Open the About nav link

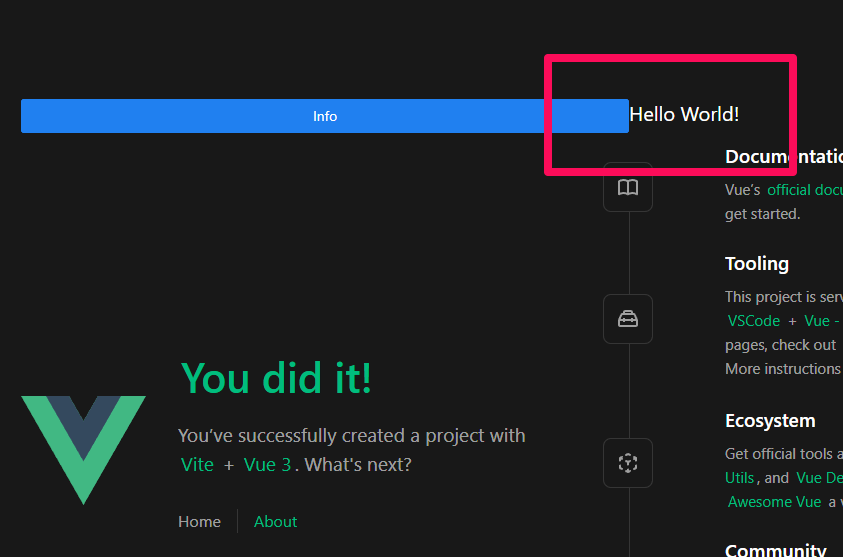275,521
